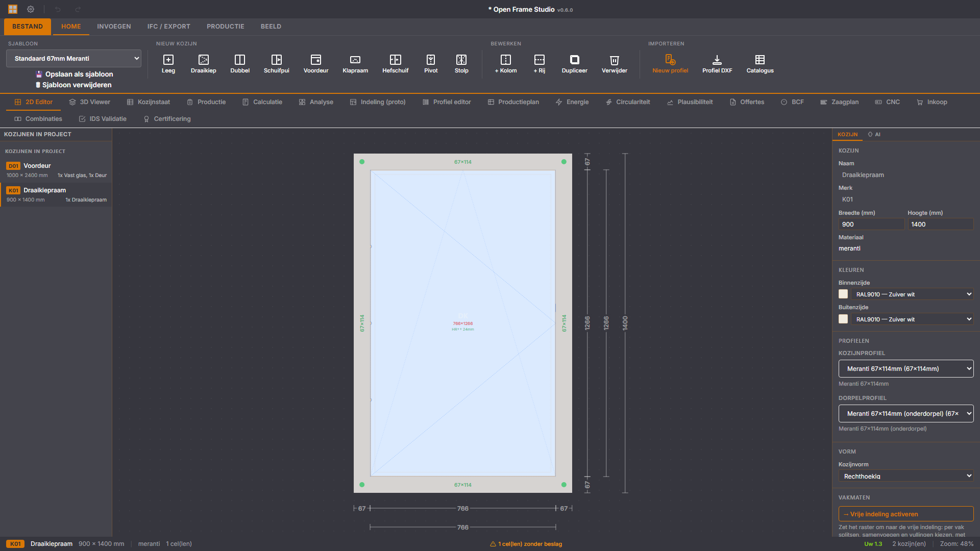Click the 1 cel(len) zonder beslag warning
Image resolution: width=980 pixels, height=551 pixels.
(526, 544)
